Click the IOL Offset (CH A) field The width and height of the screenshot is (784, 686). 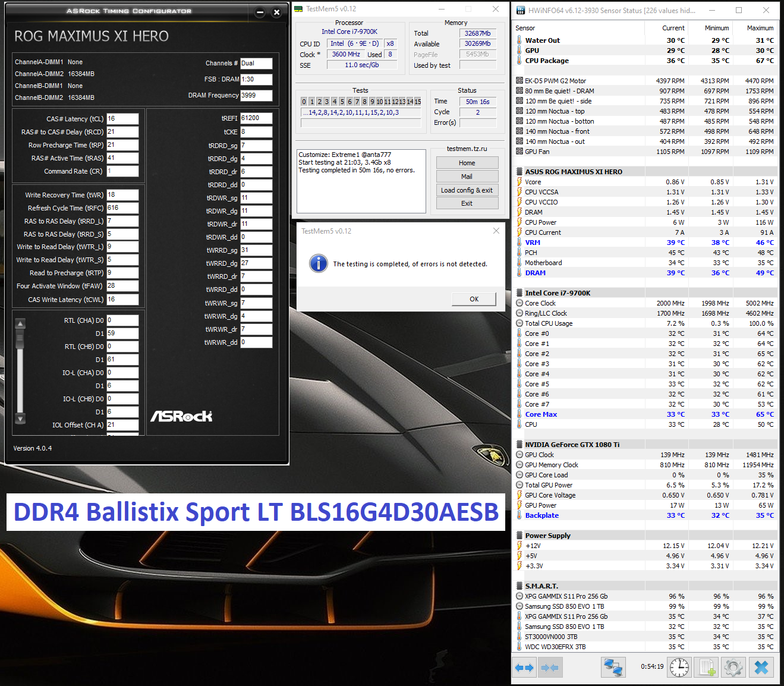click(x=122, y=425)
